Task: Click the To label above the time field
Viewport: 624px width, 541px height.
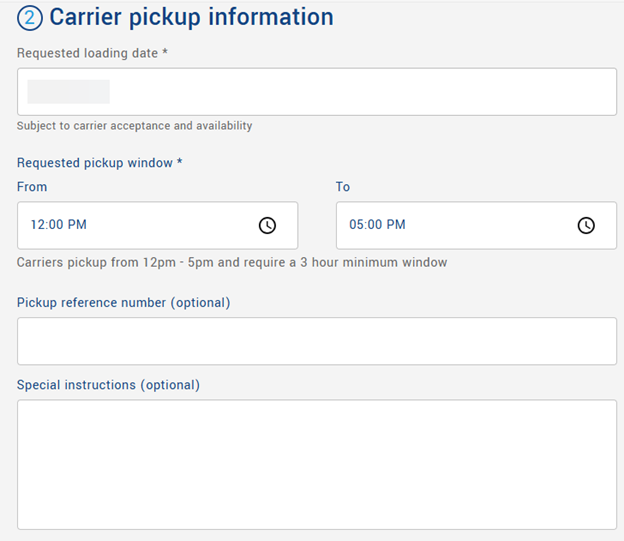Action: (343, 187)
